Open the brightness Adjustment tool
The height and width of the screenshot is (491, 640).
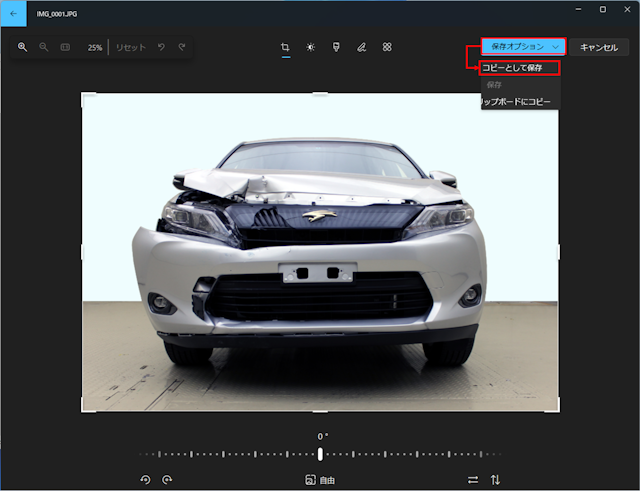pos(310,47)
